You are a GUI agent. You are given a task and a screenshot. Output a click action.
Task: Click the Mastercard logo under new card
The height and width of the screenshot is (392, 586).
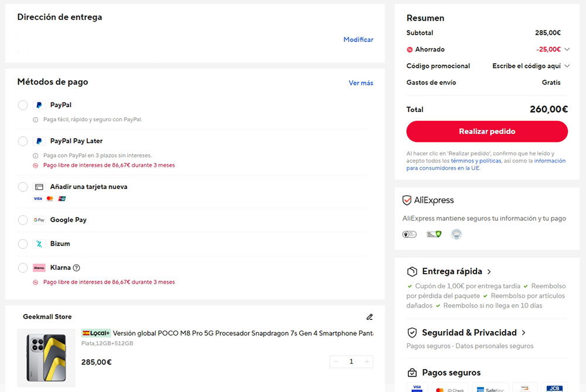(x=50, y=199)
